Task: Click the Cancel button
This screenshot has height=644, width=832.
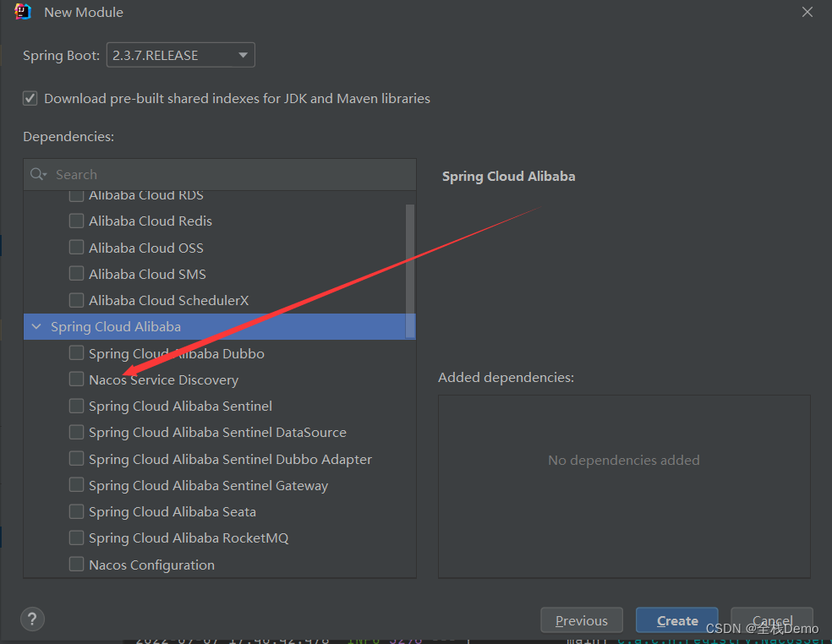Action: 772,620
